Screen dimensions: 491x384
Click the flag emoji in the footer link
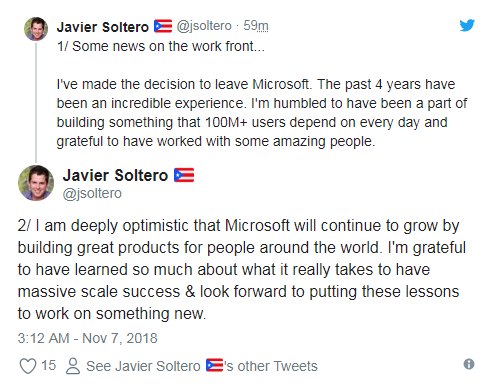pyautogui.click(x=214, y=365)
